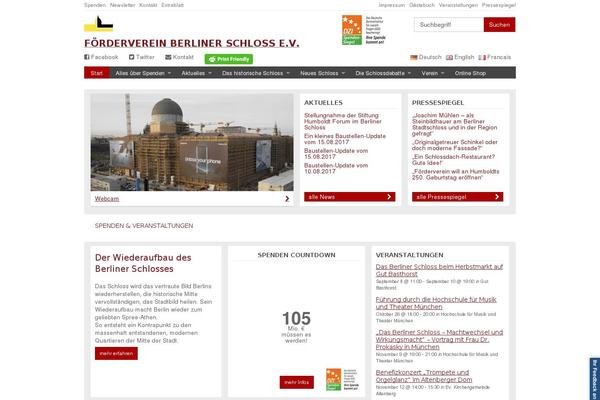
Task: Open Spenden link in top bar
Action: click(x=95, y=5)
